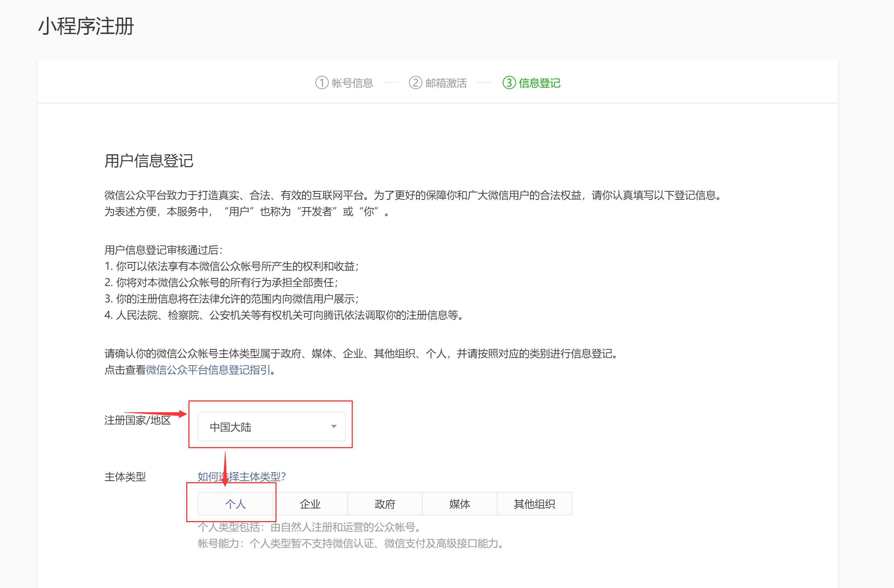
Task: Click the circled number 1 step icon
Action: (x=322, y=83)
